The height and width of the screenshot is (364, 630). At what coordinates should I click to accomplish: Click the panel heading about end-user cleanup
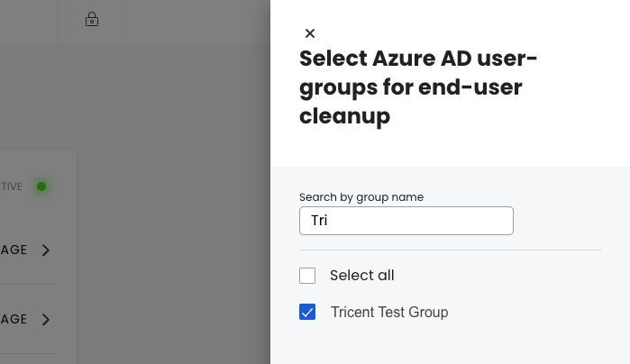pyautogui.click(x=418, y=87)
